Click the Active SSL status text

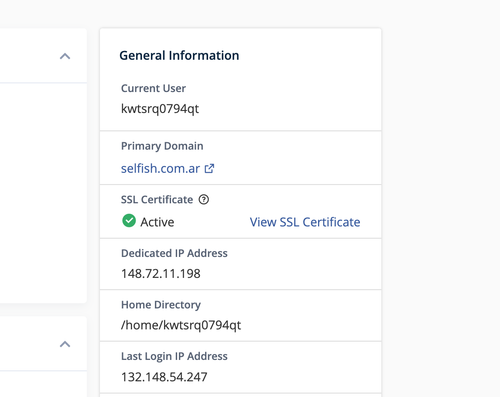tap(157, 222)
